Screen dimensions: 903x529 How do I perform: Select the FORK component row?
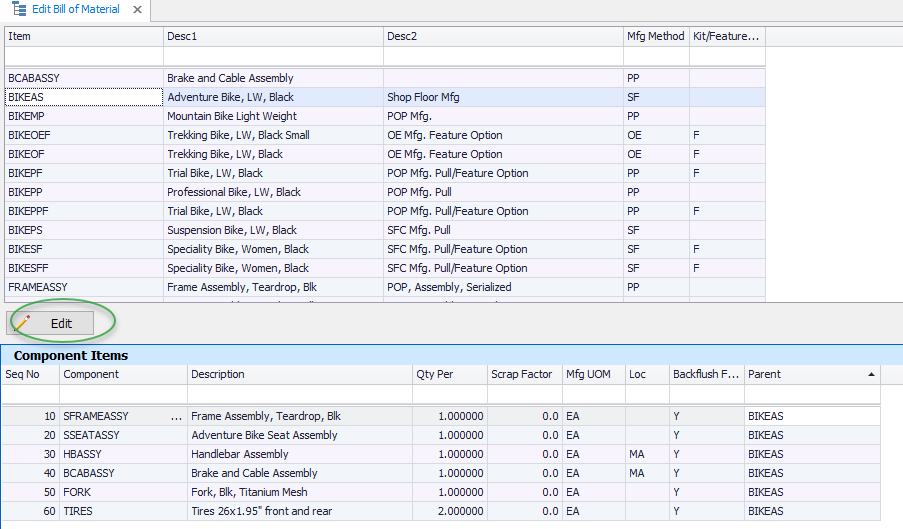tap(441, 492)
